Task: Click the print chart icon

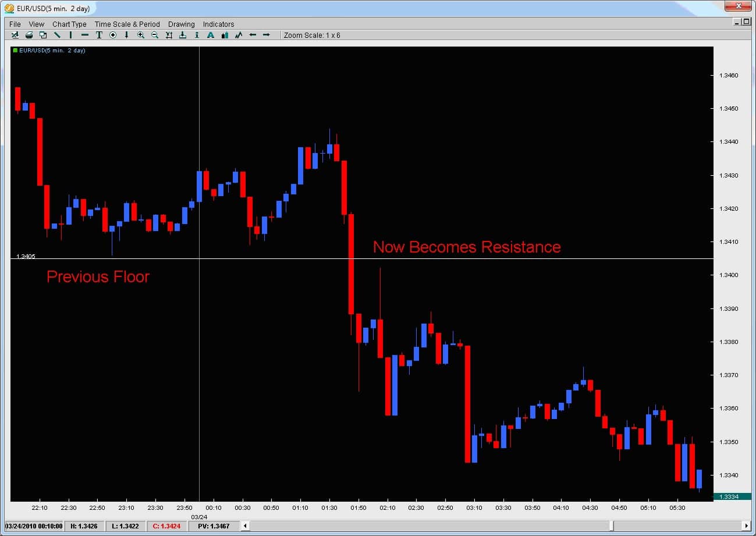Action: coord(29,35)
